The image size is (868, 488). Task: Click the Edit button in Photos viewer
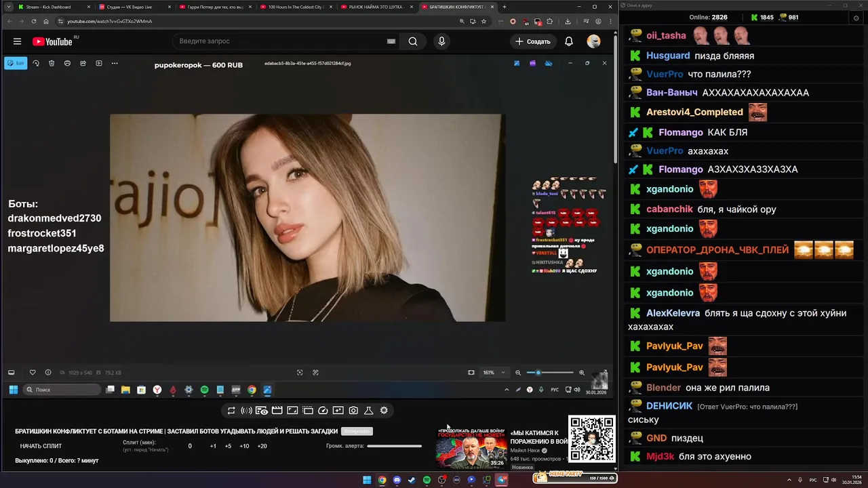tap(16, 63)
